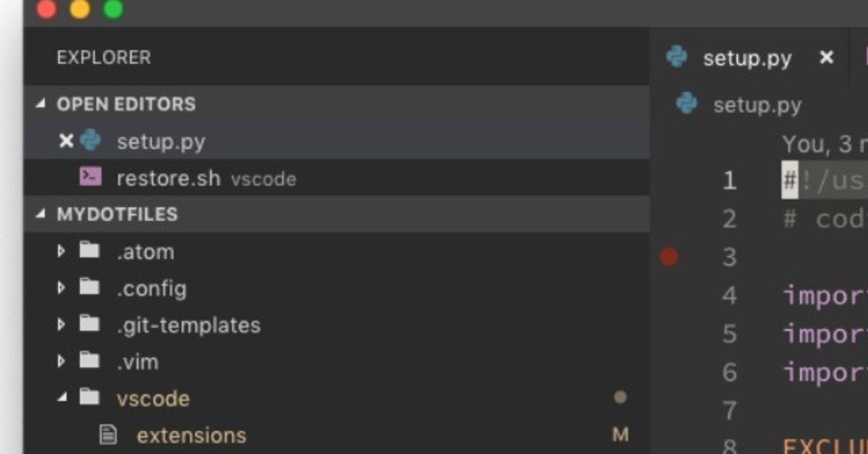The width and height of the screenshot is (868, 454).
Task: Expand the .vim folder arrow
Action: [x=61, y=361]
